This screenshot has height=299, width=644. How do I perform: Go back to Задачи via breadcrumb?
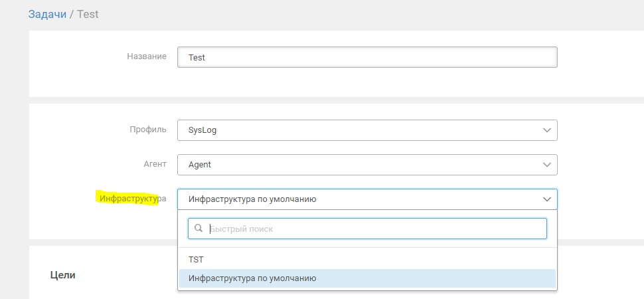pyautogui.click(x=47, y=15)
